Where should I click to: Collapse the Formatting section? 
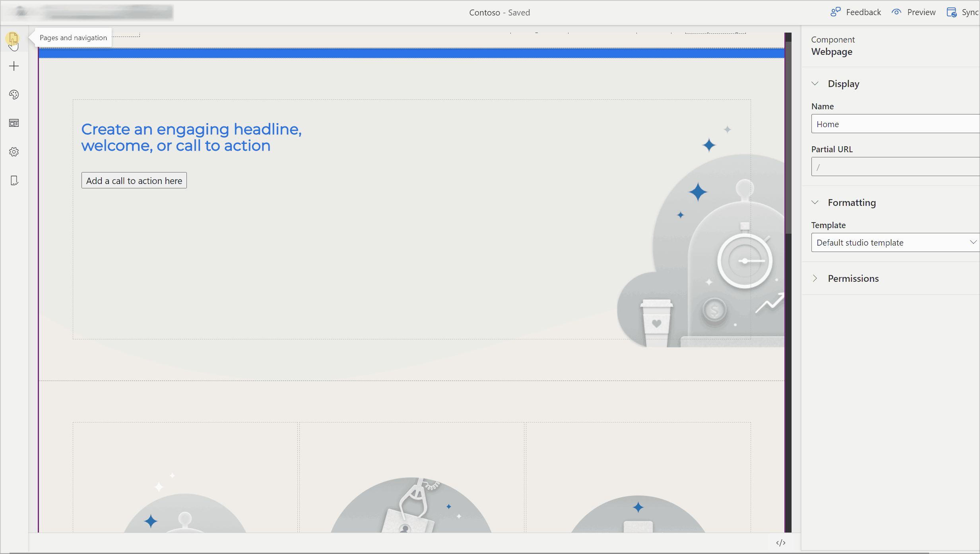tap(815, 203)
